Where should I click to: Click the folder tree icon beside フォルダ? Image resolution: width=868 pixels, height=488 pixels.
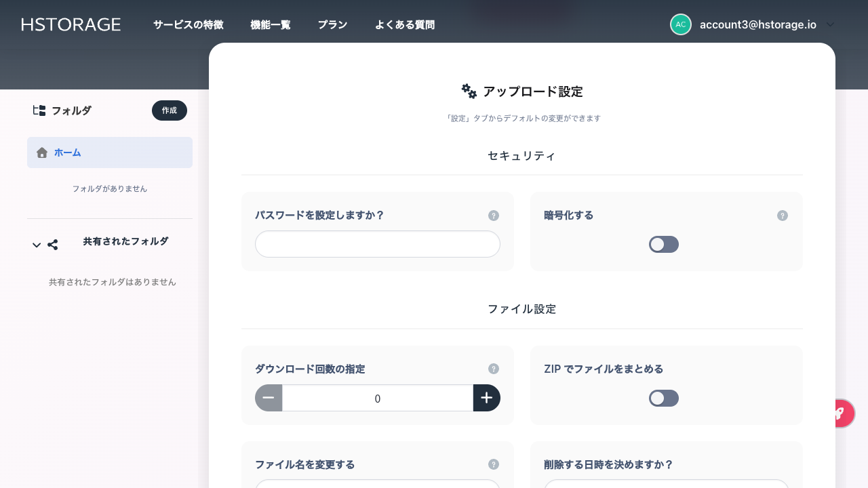[x=39, y=110]
